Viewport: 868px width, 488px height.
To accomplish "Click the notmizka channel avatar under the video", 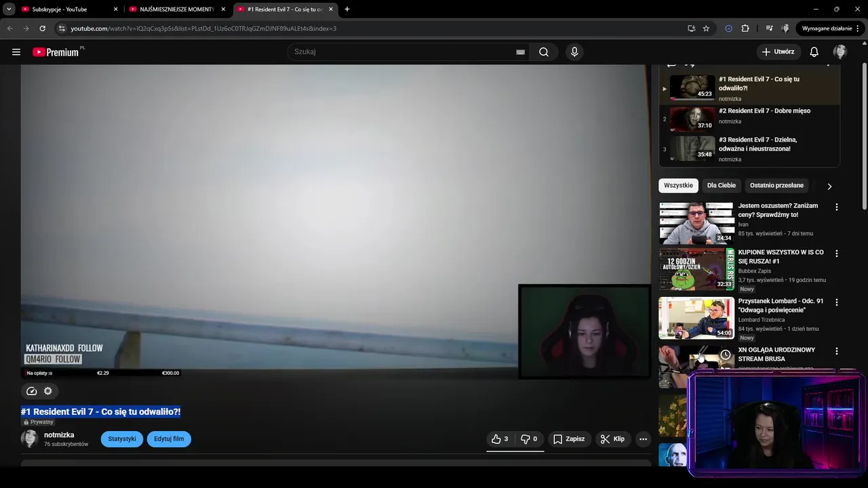I will click(x=29, y=439).
